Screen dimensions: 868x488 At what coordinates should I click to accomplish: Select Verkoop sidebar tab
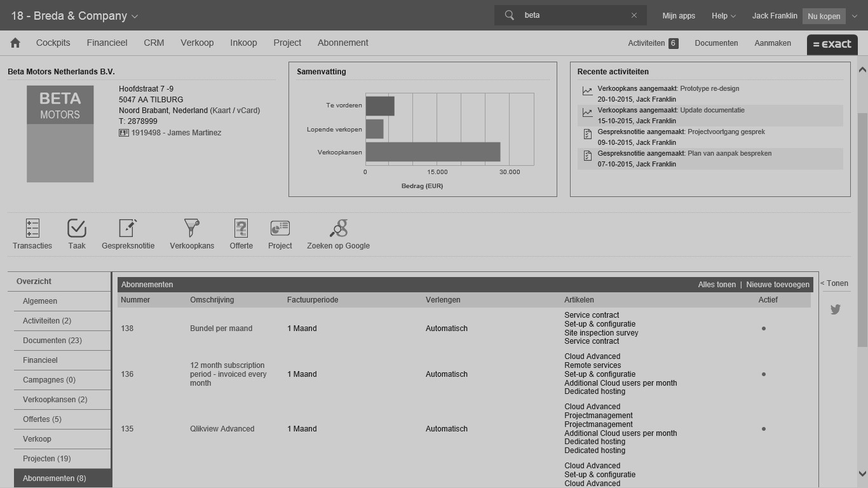[62, 439]
